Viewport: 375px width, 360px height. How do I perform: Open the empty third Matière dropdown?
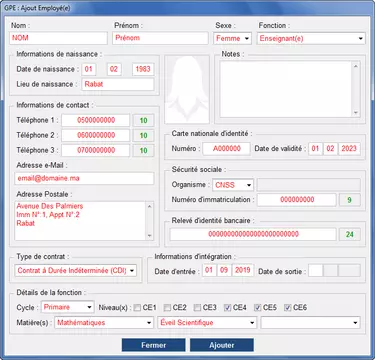[310, 323]
